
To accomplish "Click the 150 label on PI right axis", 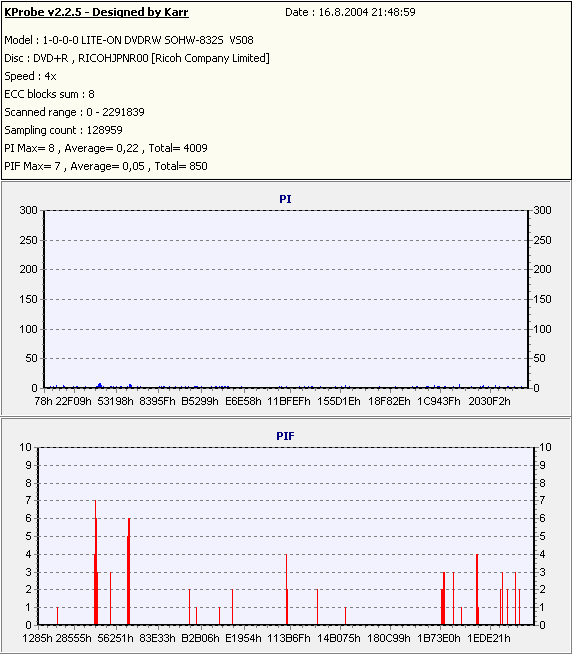I will (542, 299).
